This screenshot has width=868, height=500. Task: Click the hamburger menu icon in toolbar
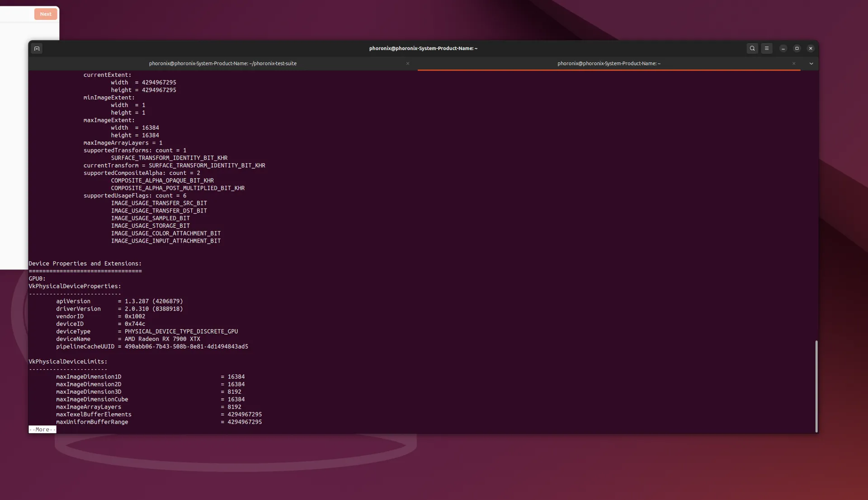(x=767, y=48)
